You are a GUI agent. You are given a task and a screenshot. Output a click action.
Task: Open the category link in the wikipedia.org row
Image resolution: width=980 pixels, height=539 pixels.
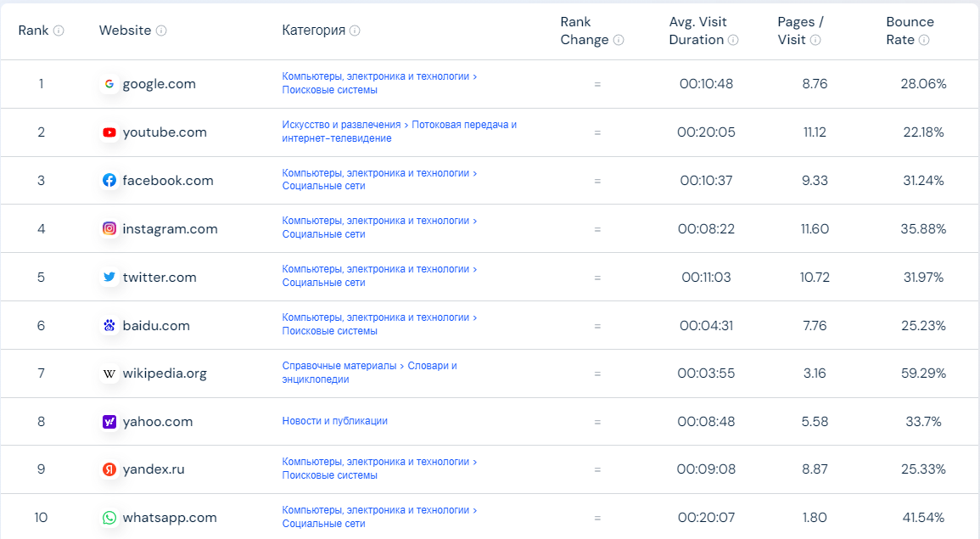click(x=369, y=373)
